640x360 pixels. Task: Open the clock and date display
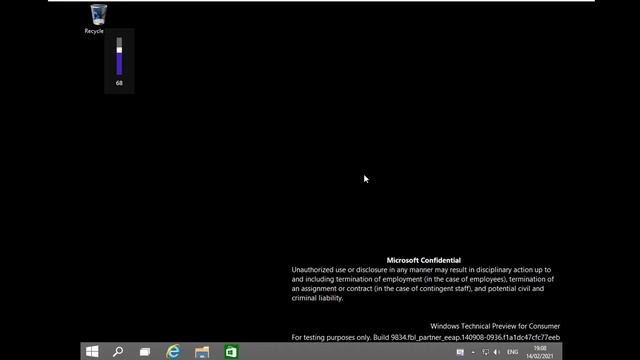click(540, 352)
